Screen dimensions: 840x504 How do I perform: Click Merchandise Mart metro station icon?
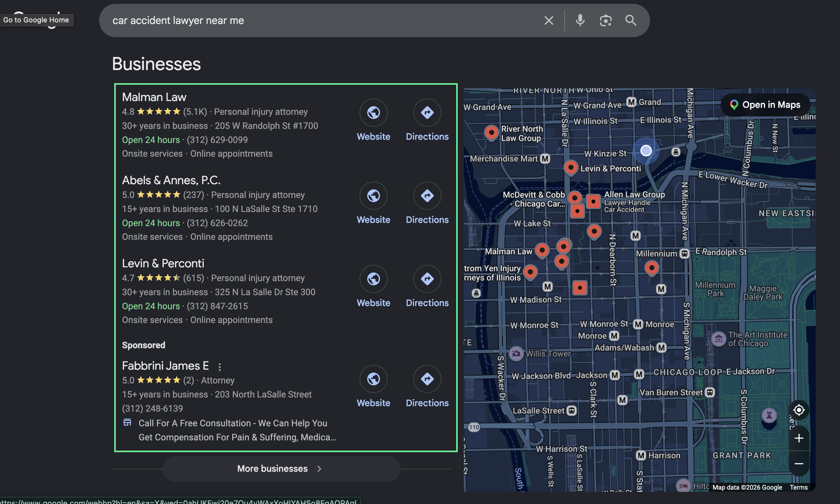545,159
